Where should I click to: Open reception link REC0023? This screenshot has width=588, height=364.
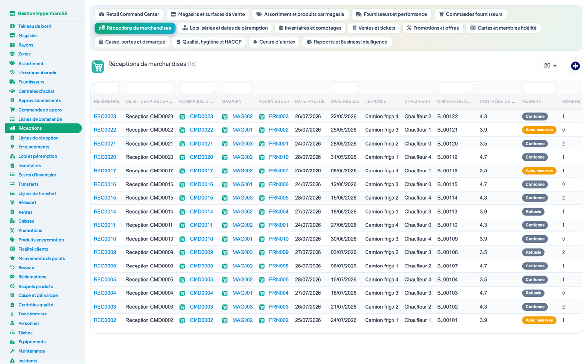(x=105, y=117)
